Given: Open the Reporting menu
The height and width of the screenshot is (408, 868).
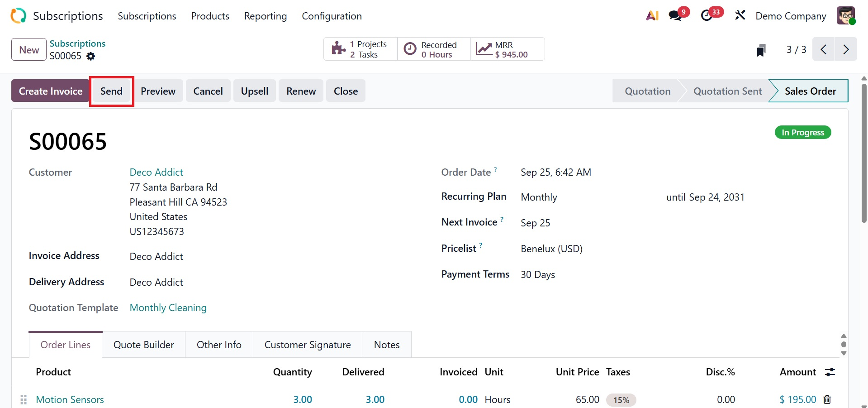Looking at the screenshot, I should tap(266, 16).
